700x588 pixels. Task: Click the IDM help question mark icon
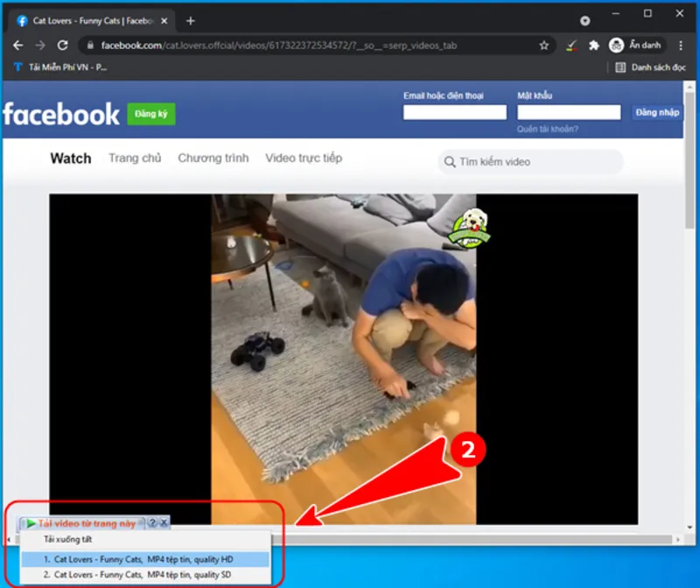point(151,522)
